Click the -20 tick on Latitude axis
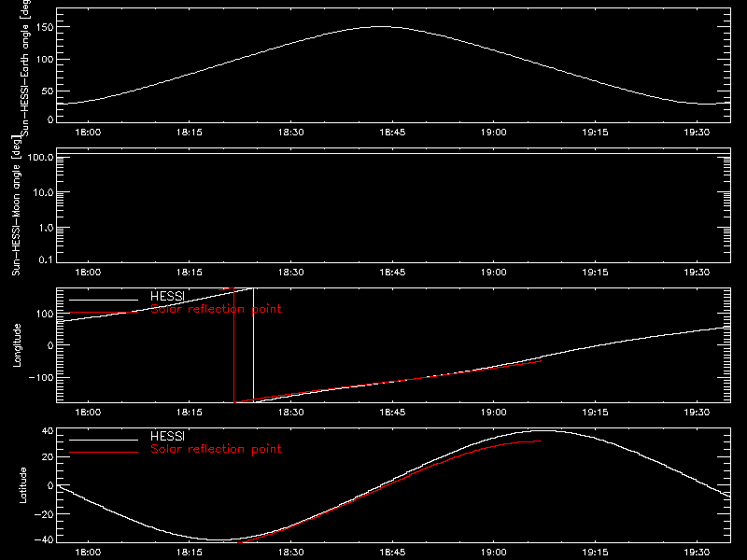The width and height of the screenshot is (747, 560). click(x=45, y=514)
